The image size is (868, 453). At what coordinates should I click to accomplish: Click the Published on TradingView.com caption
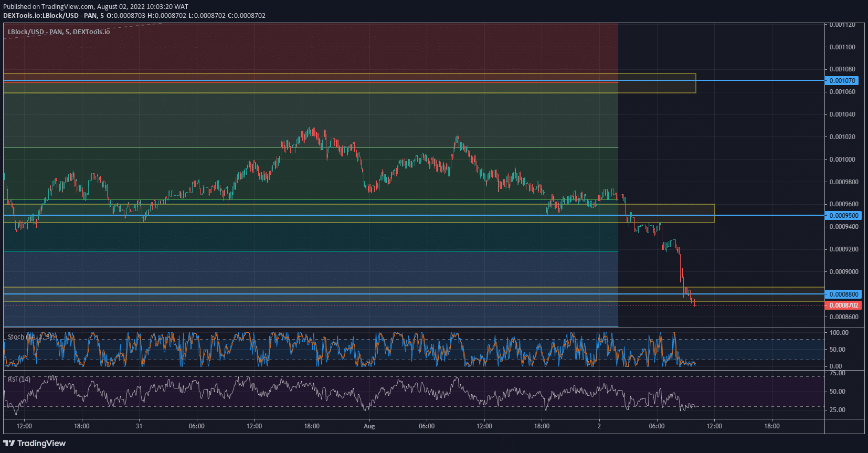point(96,7)
